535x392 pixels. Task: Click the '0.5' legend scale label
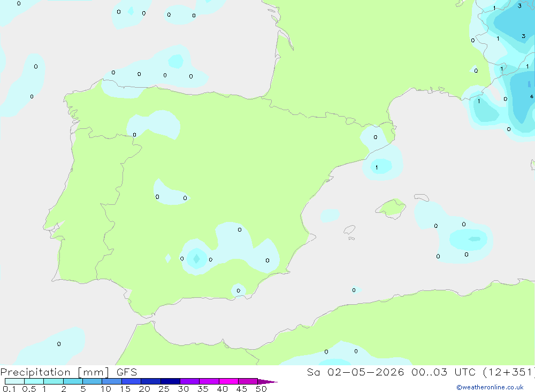(29, 389)
